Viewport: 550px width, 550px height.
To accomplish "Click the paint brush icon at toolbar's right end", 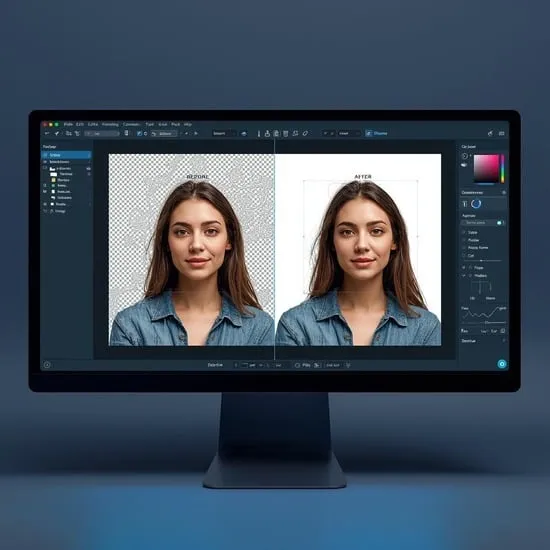I will [x=490, y=133].
